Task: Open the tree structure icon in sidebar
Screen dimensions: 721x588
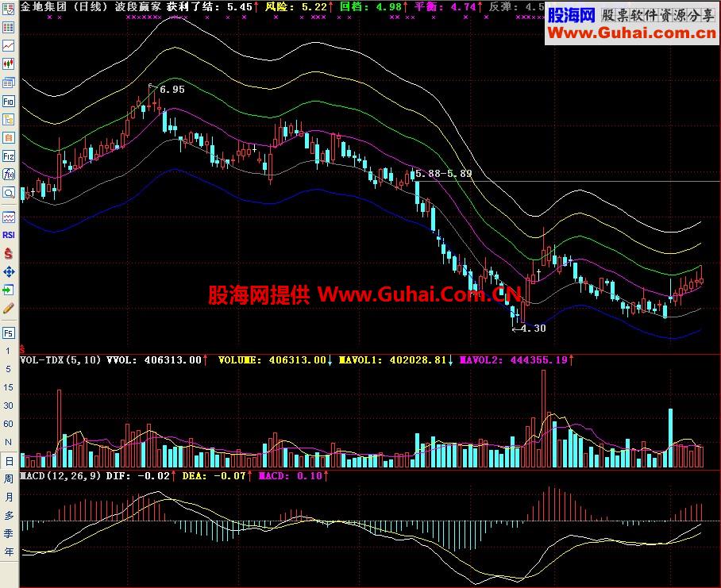Action: pos(8,120)
